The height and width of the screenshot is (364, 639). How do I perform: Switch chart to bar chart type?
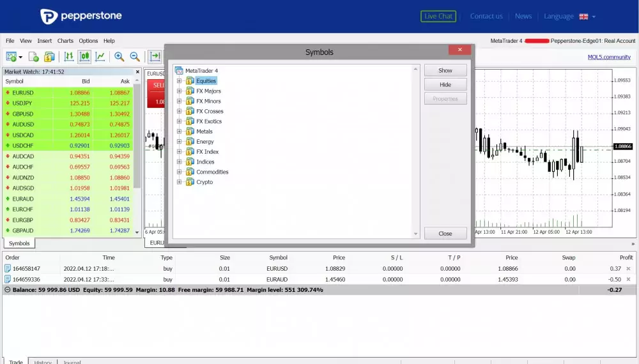click(69, 57)
